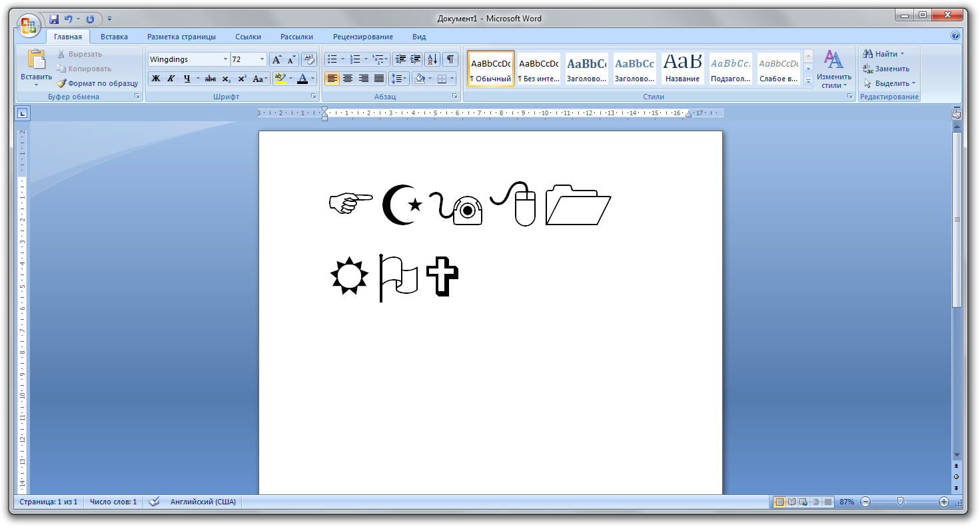Click the Help question mark icon
Viewport: 980px width, 527px height.
(x=955, y=36)
